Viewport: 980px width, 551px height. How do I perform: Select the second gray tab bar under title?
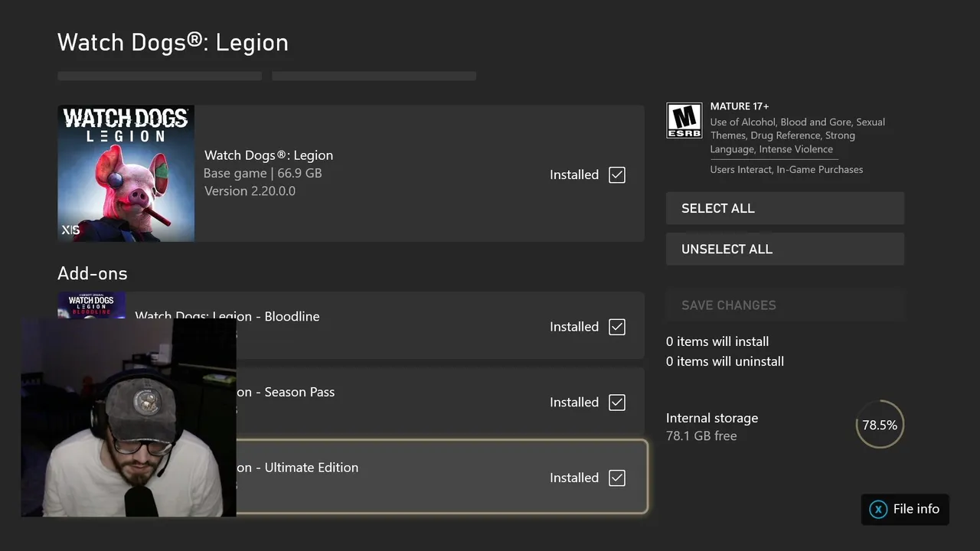374,76
